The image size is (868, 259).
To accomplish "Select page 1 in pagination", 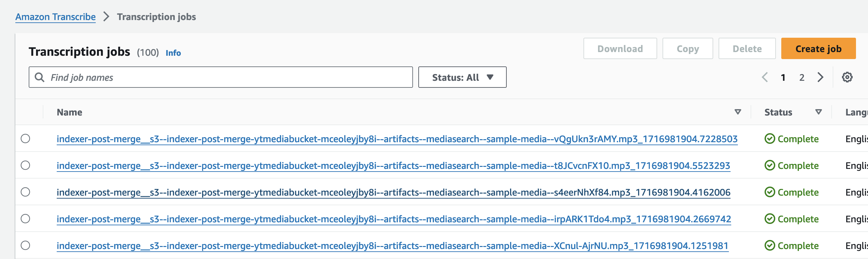I will coord(783,77).
